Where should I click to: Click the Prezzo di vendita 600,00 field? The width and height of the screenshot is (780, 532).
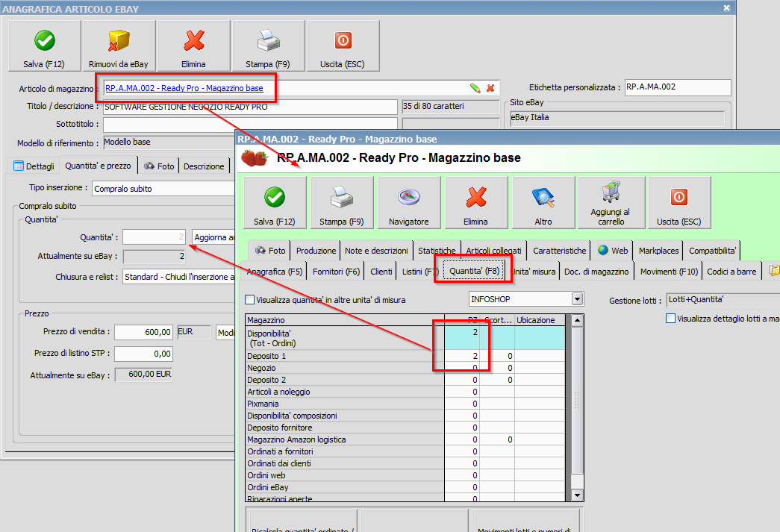point(144,332)
